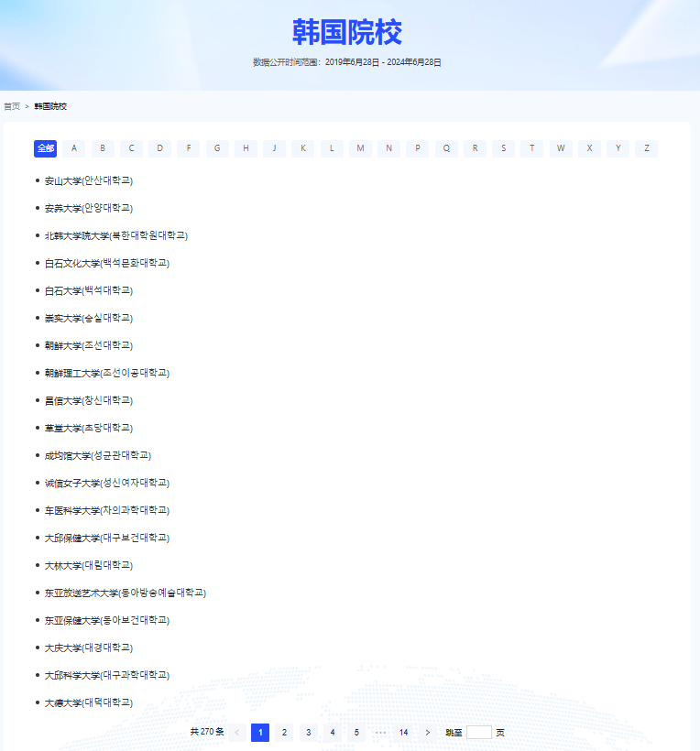Filter schools by letter Q

[x=446, y=148]
